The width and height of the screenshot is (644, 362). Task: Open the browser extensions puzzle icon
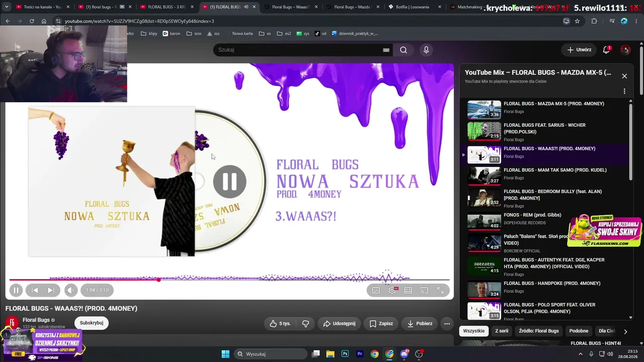(594, 21)
